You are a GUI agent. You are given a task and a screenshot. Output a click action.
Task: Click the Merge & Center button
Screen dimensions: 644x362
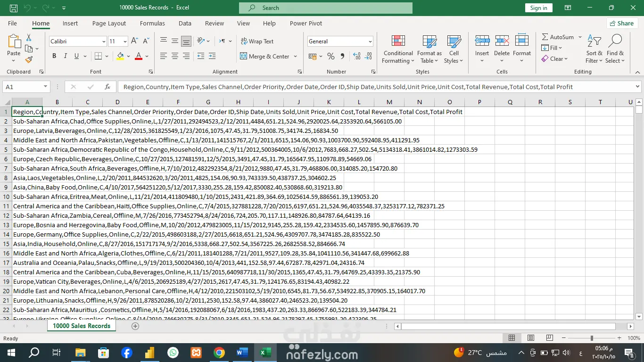(264, 56)
